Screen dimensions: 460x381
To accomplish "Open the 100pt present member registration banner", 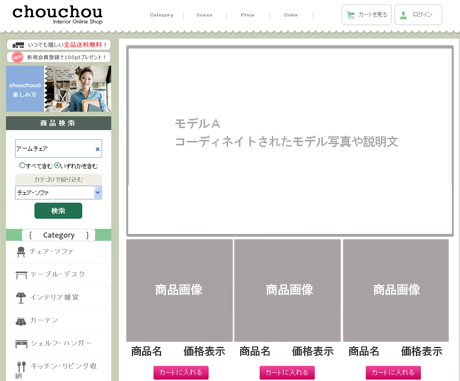I will click(59, 57).
